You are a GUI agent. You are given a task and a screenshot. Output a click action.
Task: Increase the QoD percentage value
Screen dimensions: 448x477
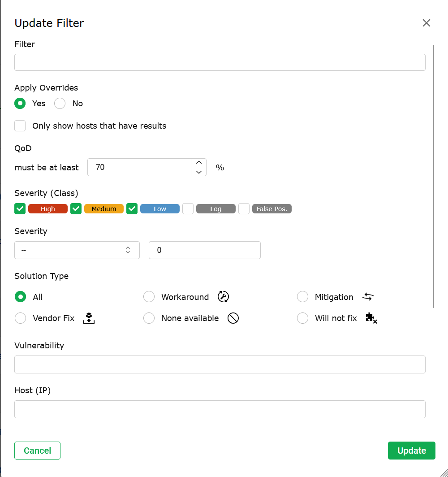[x=199, y=163]
